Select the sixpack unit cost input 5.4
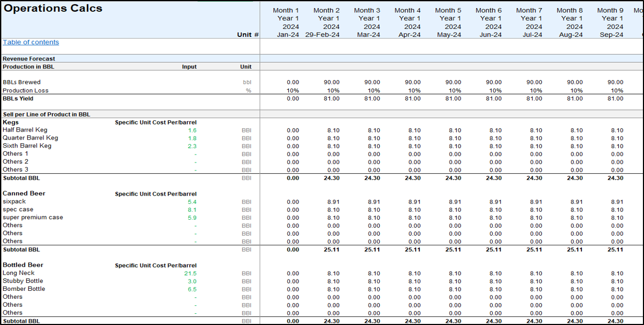The height and width of the screenshot is (325, 644). (x=192, y=202)
